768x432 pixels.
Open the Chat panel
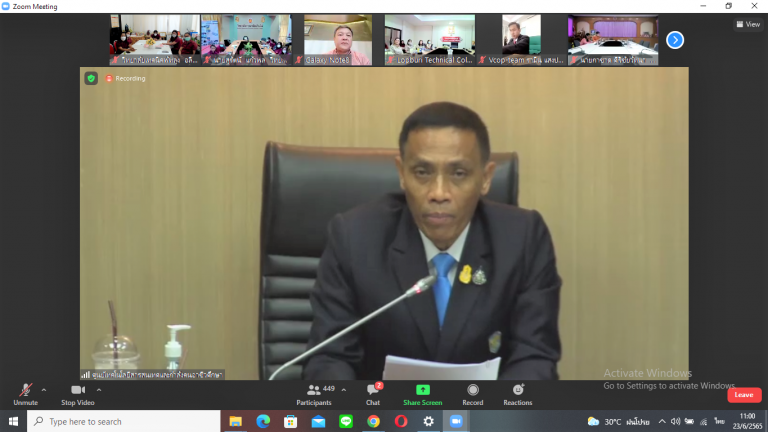(373, 392)
